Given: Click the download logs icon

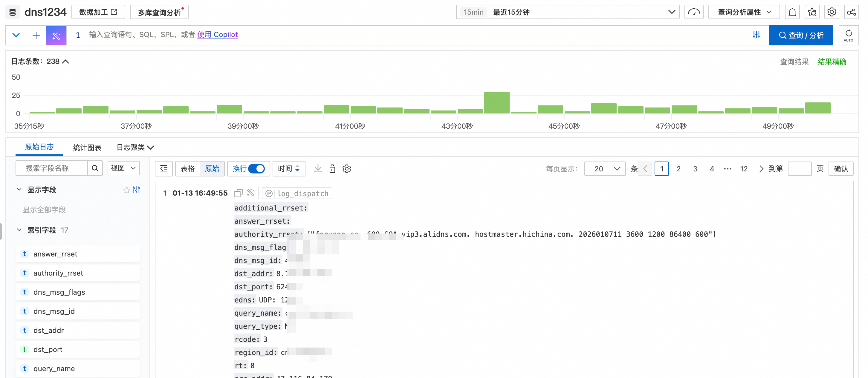Looking at the screenshot, I should point(318,169).
